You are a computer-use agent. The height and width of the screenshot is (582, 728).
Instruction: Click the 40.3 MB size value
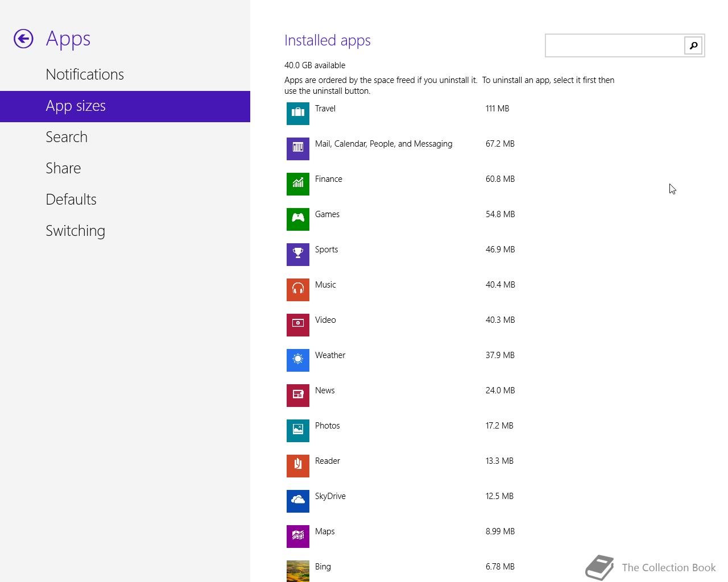[500, 320]
